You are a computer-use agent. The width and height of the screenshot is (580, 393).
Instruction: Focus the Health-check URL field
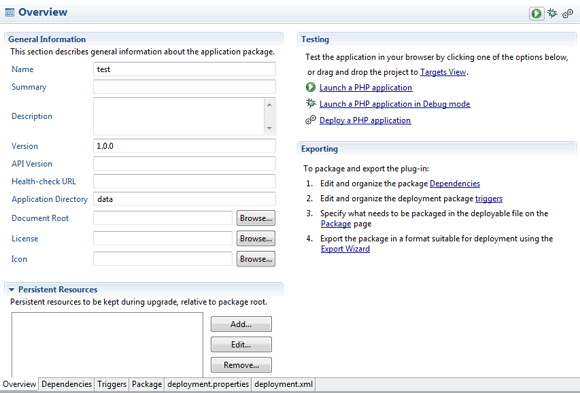(184, 181)
